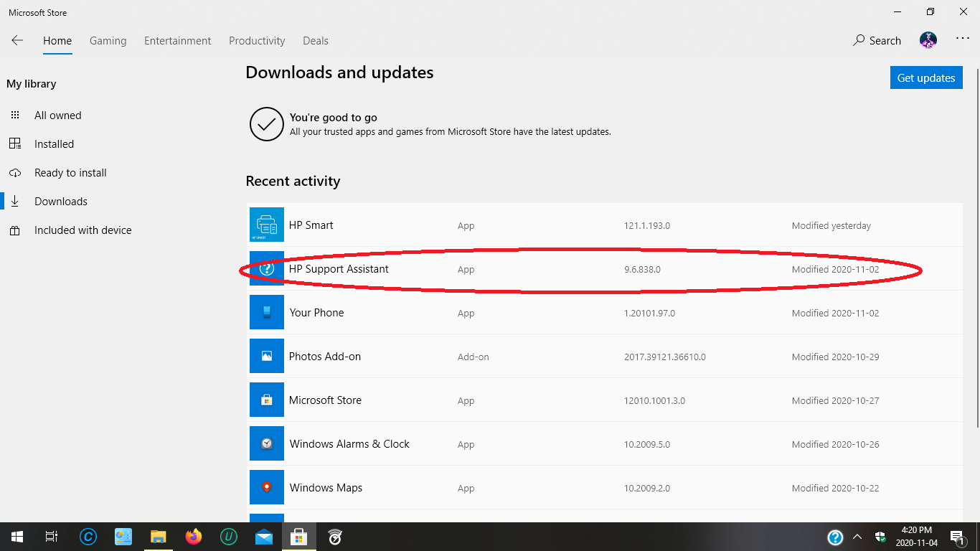980x551 pixels.
Task: Show the Installed apps list
Action: 54,144
